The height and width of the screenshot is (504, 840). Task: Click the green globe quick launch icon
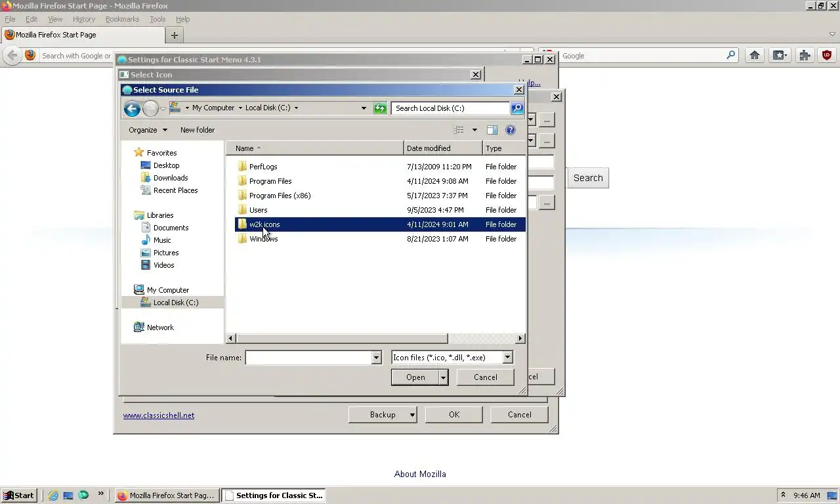pyautogui.click(x=83, y=495)
